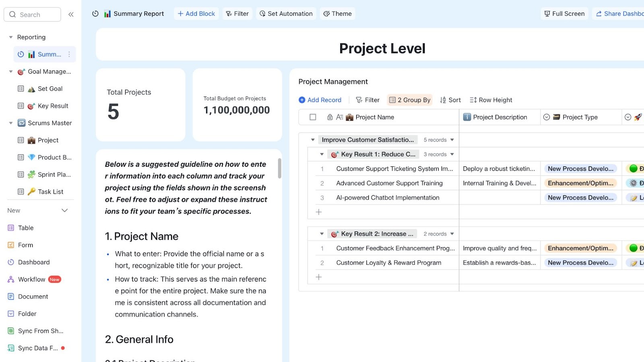Click Add Record to create a new row

point(320,100)
